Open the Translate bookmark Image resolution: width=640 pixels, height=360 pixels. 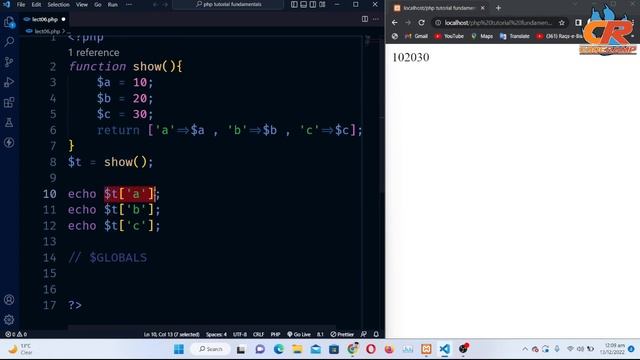point(514,36)
